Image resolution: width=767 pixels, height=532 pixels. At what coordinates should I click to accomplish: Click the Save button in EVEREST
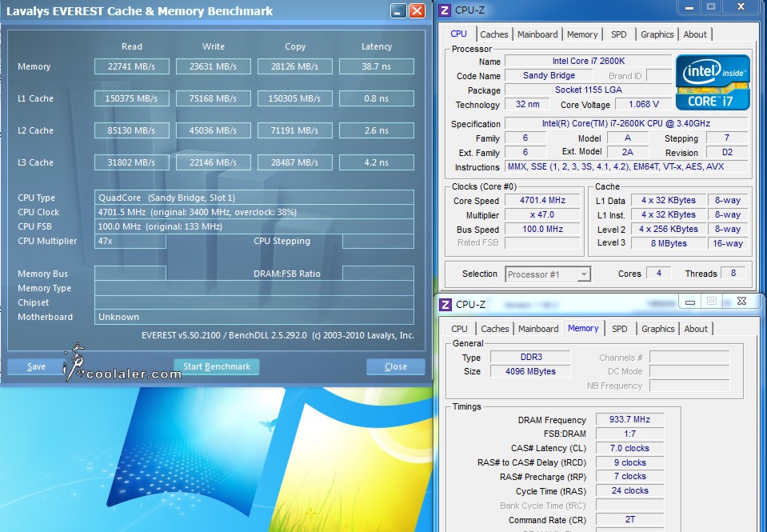36,366
